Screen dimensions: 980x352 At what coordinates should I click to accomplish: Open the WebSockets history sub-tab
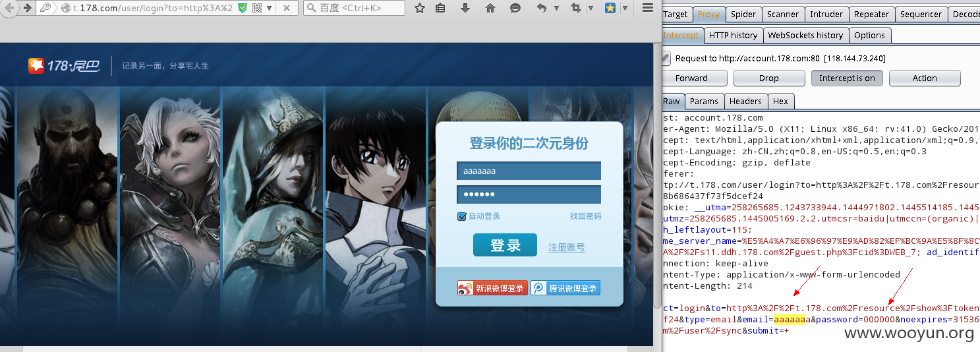(805, 35)
